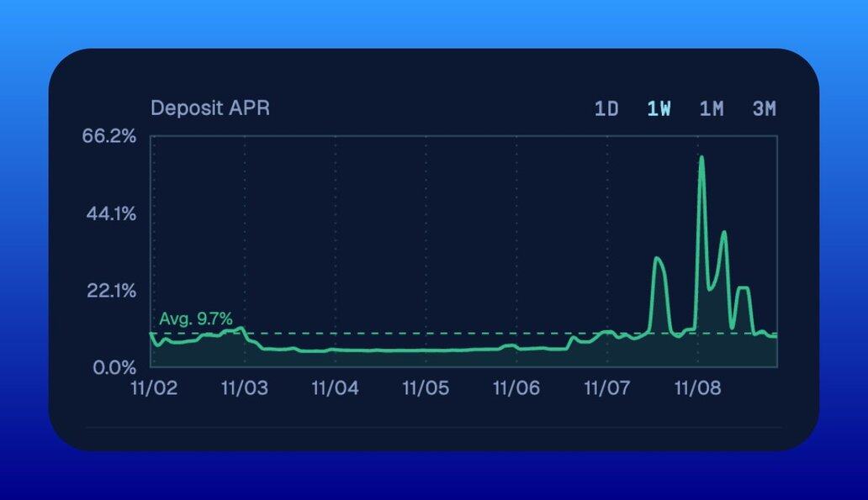Select the 11/04 date on x-axis
This screenshot has height=500, width=868.
335,388
